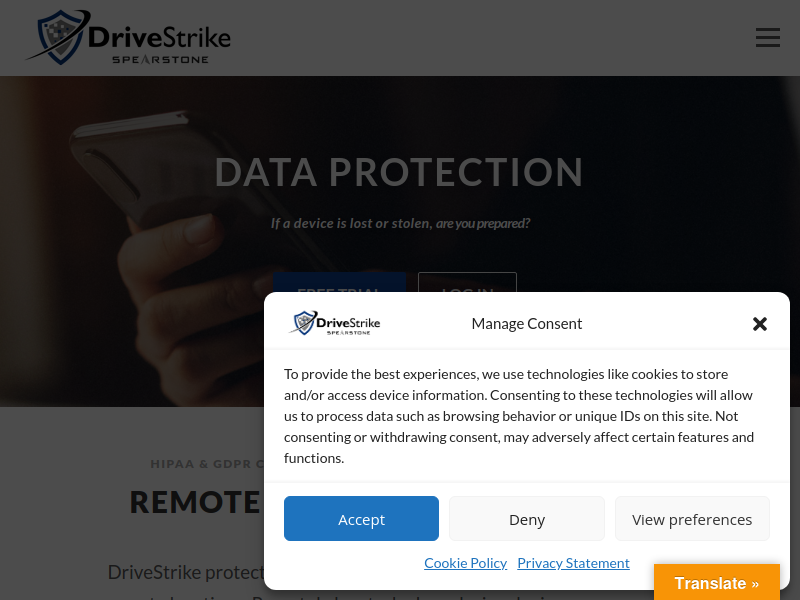Click the DriveStrike Spearstone header logo

pyautogui.click(x=129, y=38)
